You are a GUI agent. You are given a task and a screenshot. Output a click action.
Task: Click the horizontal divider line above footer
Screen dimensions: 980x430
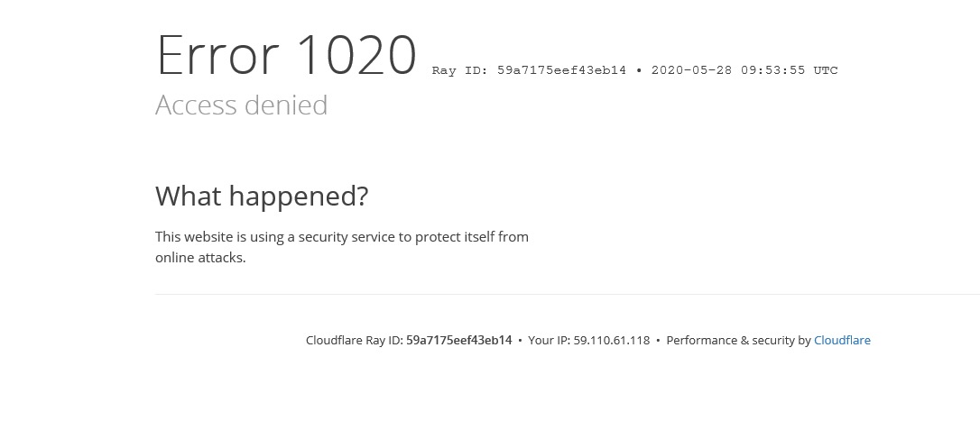[x=568, y=294]
